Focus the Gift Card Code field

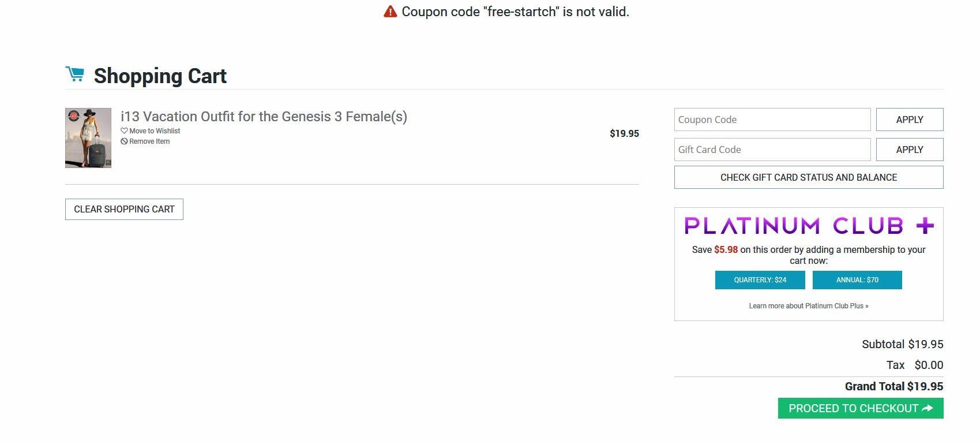772,150
